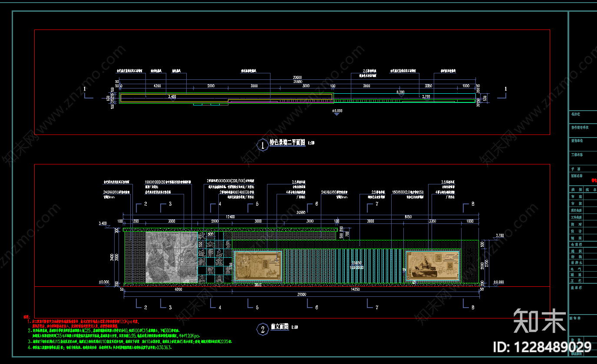Click the right golden scholar relief panel

[x=433, y=265]
